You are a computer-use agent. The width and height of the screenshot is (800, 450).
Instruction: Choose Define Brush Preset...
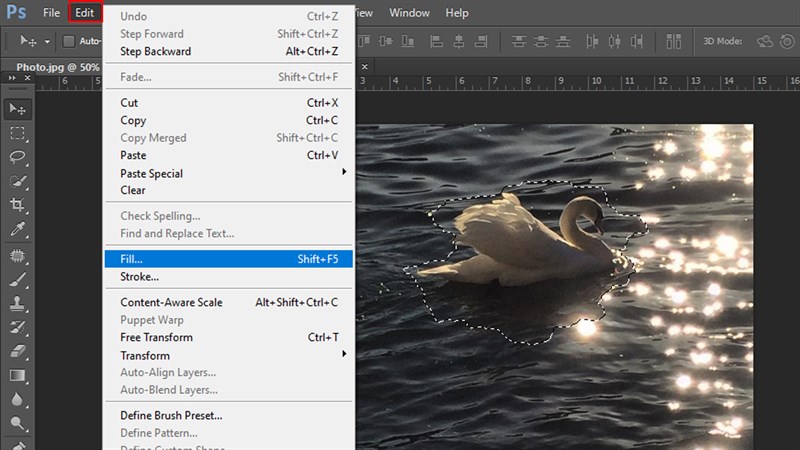(229, 415)
